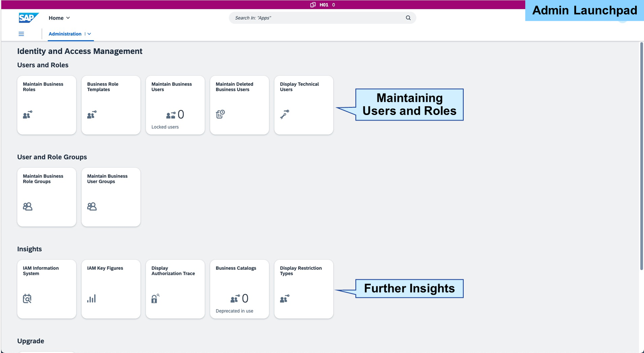Click the Maintain Business Role Groups icon
Screen dimensions: 644x353
[x=27, y=206]
